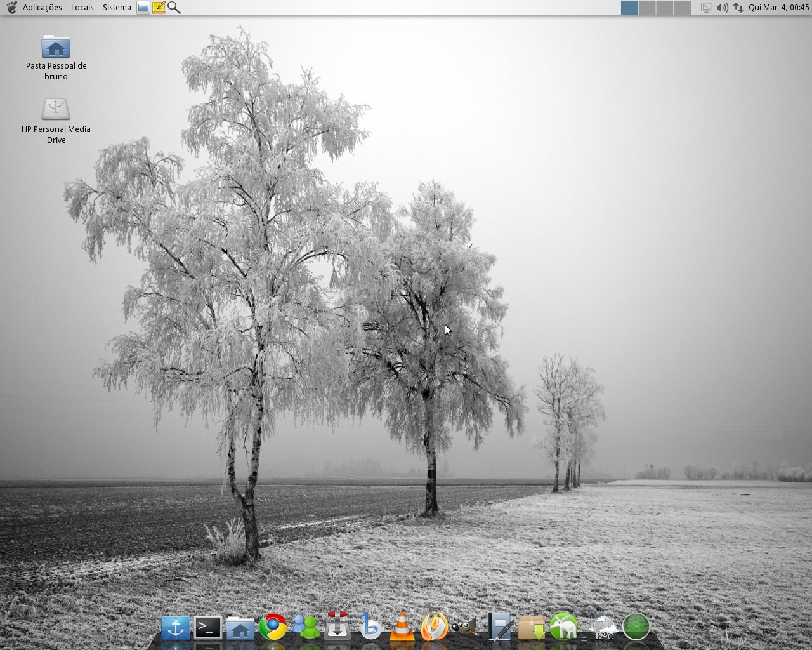Launch the blue 'b' application in dock
Viewport: 812px width, 650px height.
pos(370,627)
